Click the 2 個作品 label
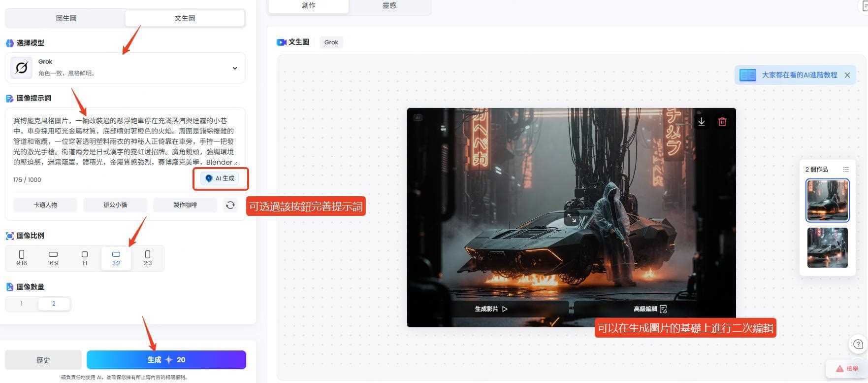868x383 pixels. click(x=817, y=169)
